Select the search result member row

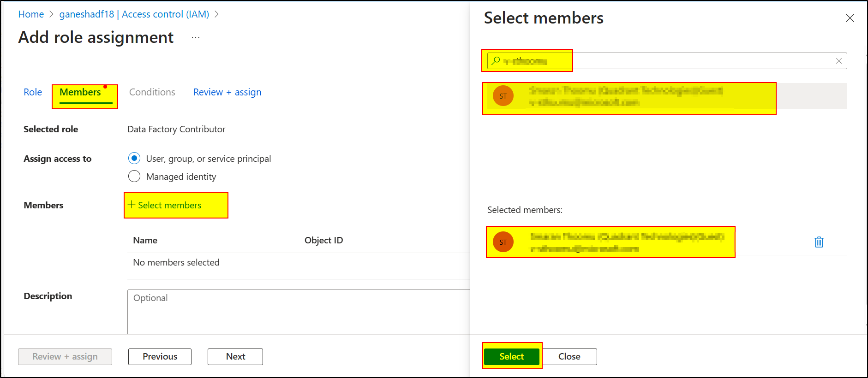667,96
